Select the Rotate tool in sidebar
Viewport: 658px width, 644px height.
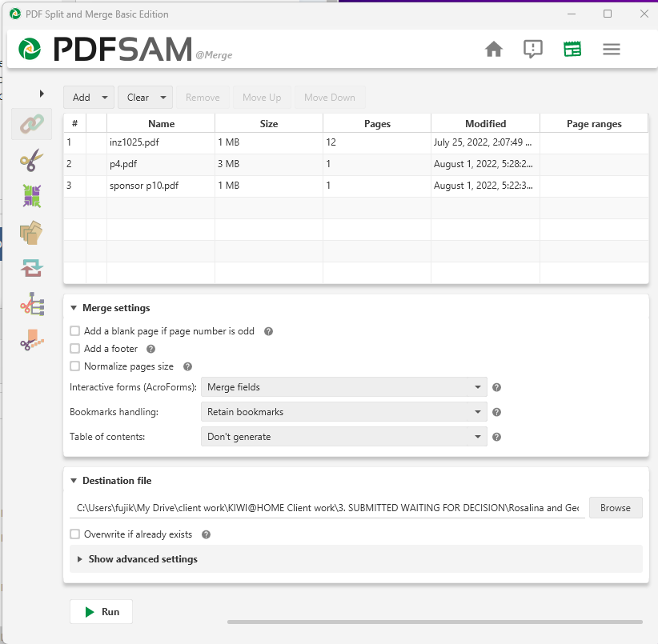(x=31, y=268)
